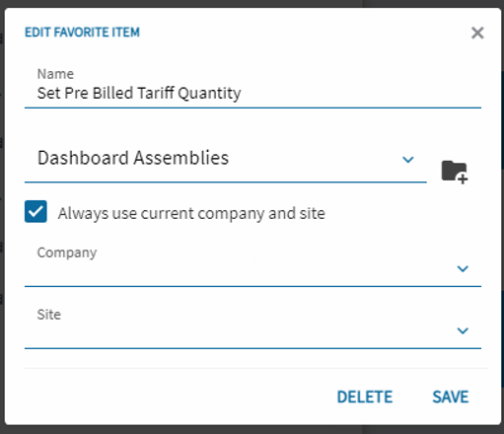504x434 pixels.
Task: Click inside the empty Site field
Action: [252, 326]
